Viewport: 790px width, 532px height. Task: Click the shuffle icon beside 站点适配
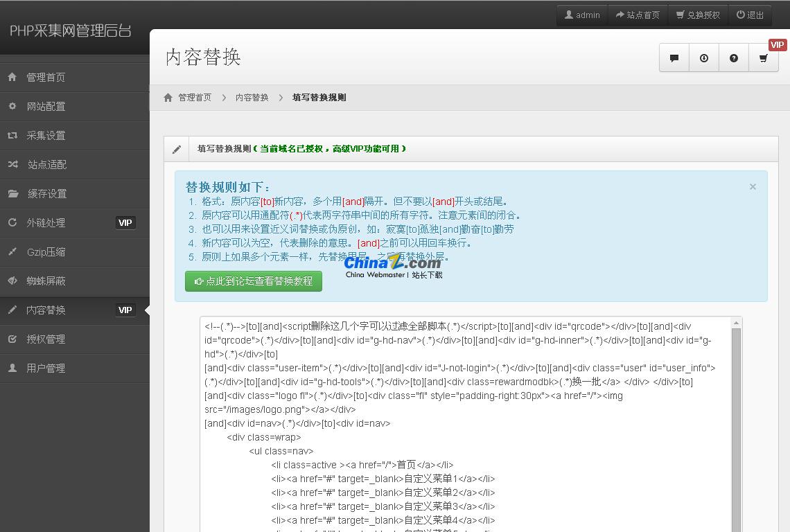[x=13, y=164]
